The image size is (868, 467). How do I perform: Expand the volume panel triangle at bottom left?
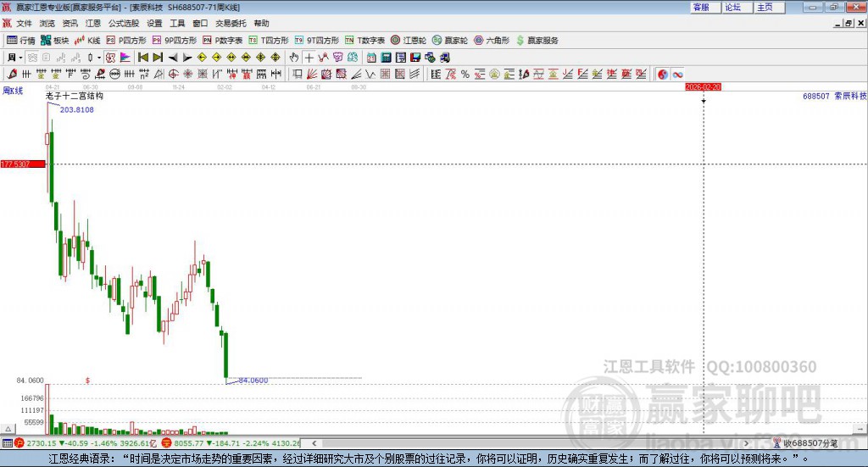tap(8, 429)
